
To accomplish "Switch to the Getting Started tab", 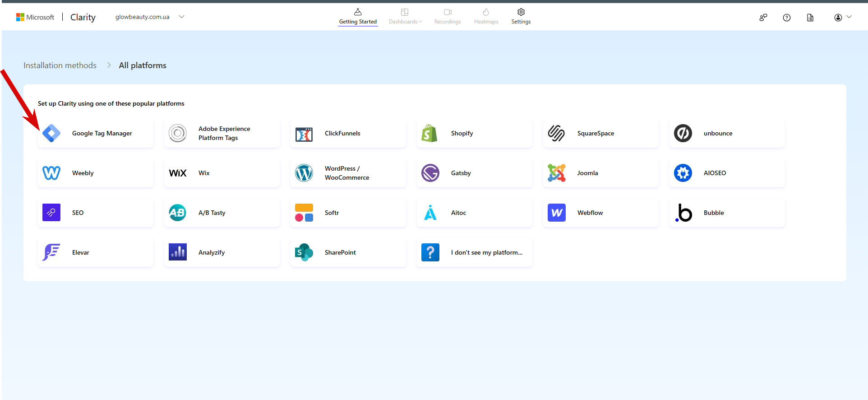I will point(358,17).
